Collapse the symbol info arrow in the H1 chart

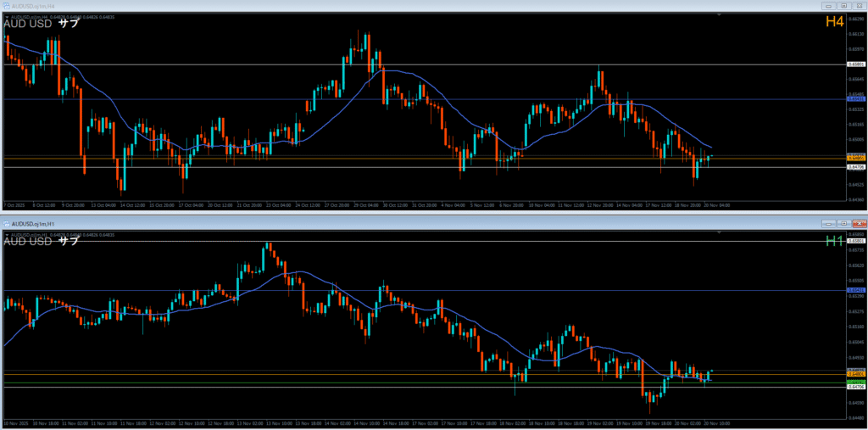tap(7, 234)
